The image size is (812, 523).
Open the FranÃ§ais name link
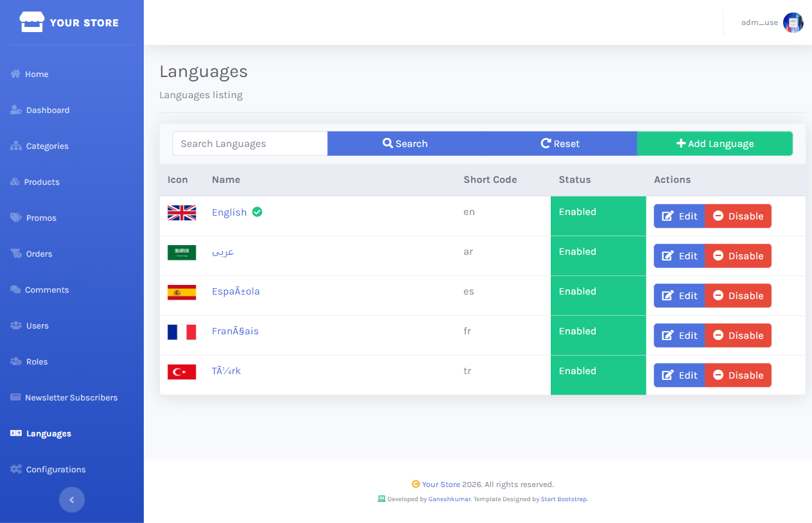[x=235, y=331]
